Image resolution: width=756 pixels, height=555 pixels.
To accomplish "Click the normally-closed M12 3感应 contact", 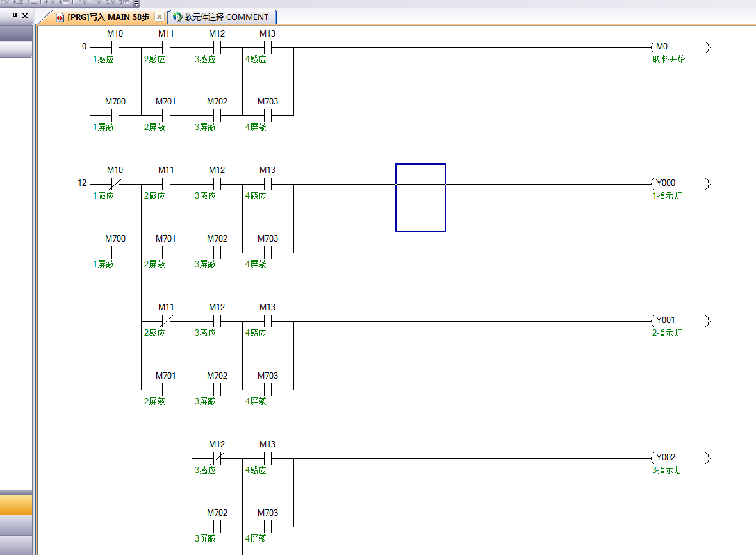I will tap(217, 458).
